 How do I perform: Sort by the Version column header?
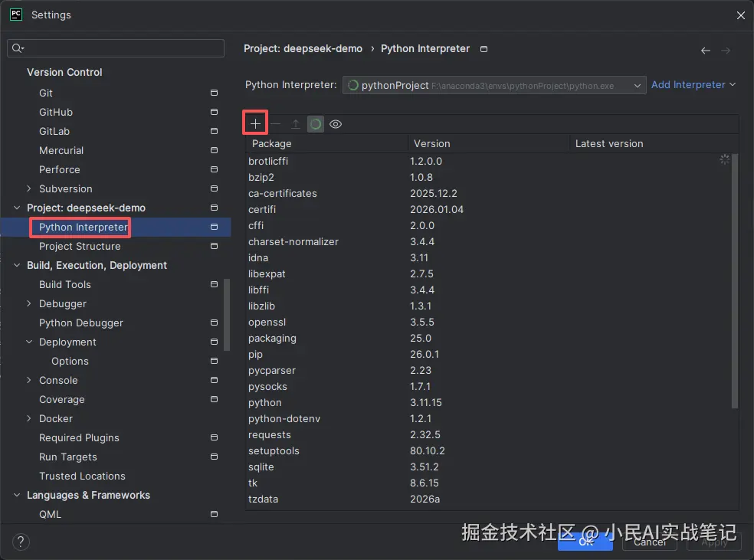[489, 144]
